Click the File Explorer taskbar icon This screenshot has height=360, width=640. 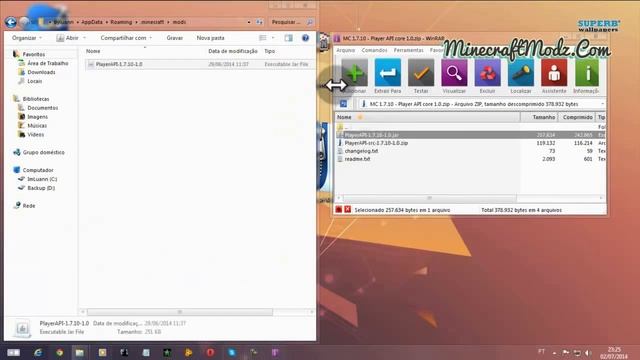80,352
